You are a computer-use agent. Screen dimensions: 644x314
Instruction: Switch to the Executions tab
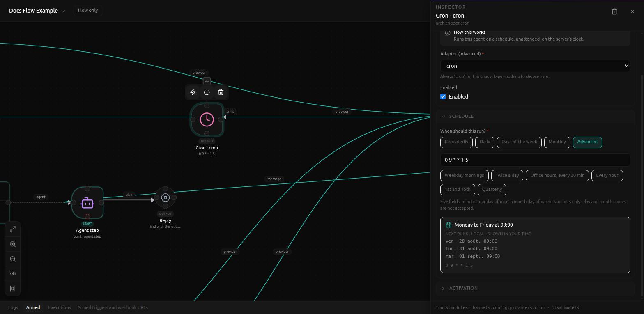[60, 307]
